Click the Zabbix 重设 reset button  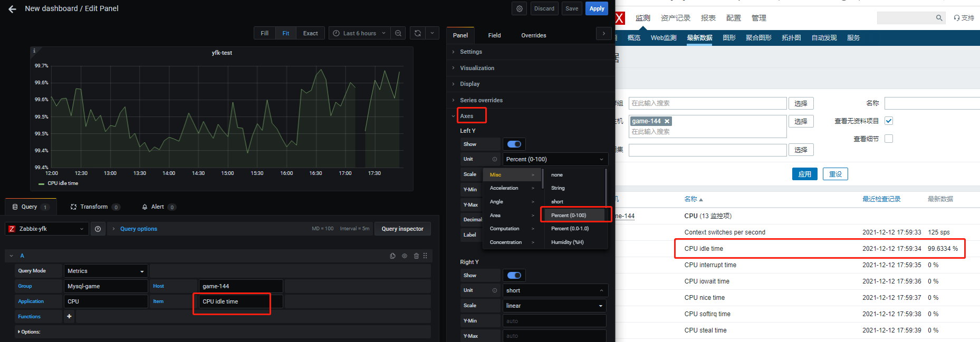click(x=835, y=174)
